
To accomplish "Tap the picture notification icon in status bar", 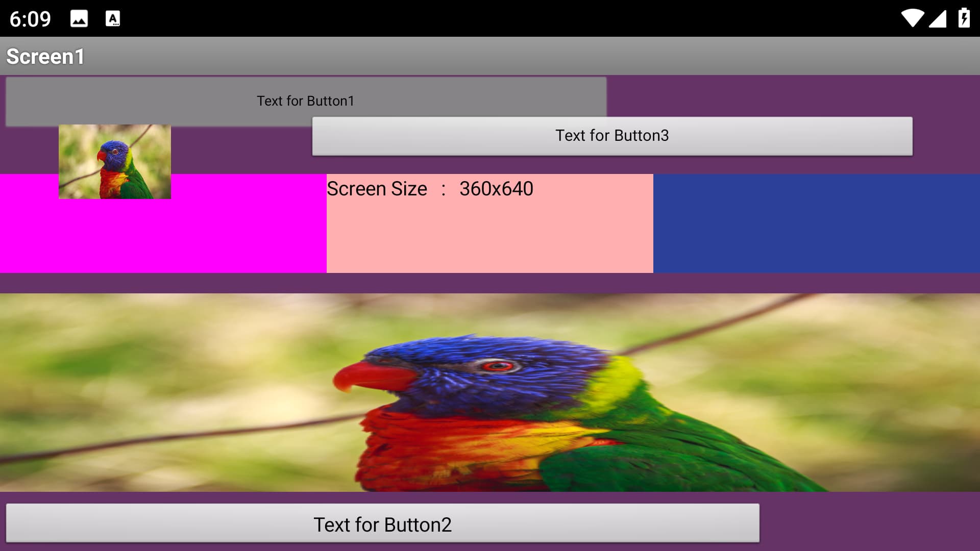I will pyautogui.click(x=79, y=19).
